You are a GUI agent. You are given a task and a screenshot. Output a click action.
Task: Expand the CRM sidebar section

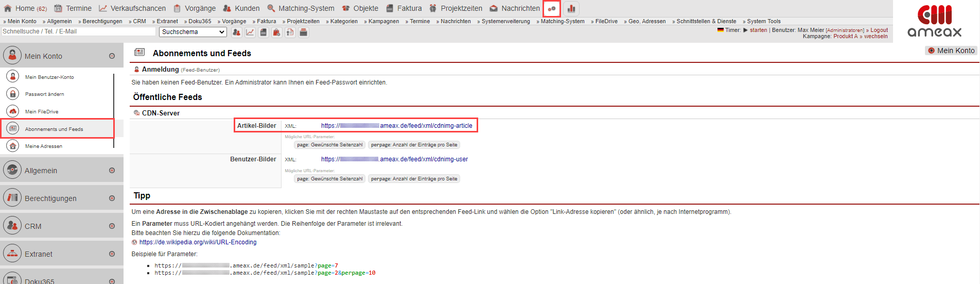pyautogui.click(x=112, y=226)
